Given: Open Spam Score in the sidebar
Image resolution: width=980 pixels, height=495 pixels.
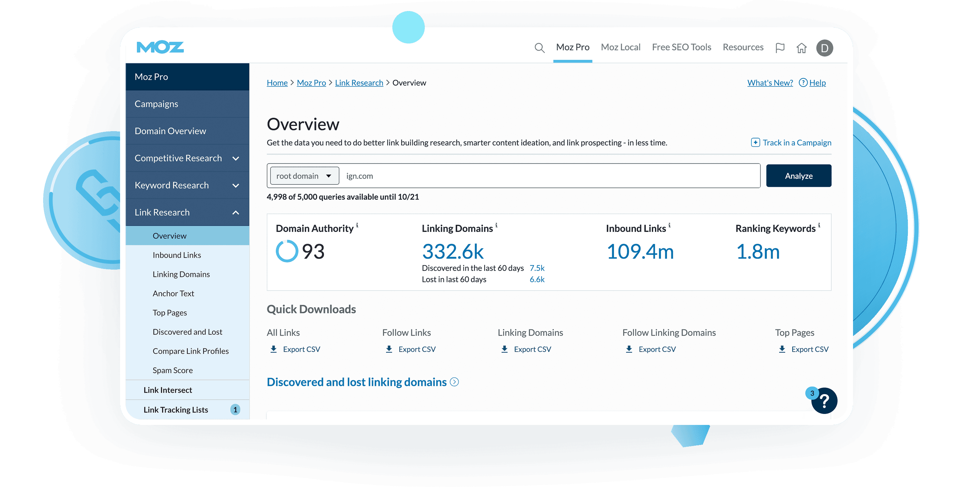Looking at the screenshot, I should coord(172,370).
